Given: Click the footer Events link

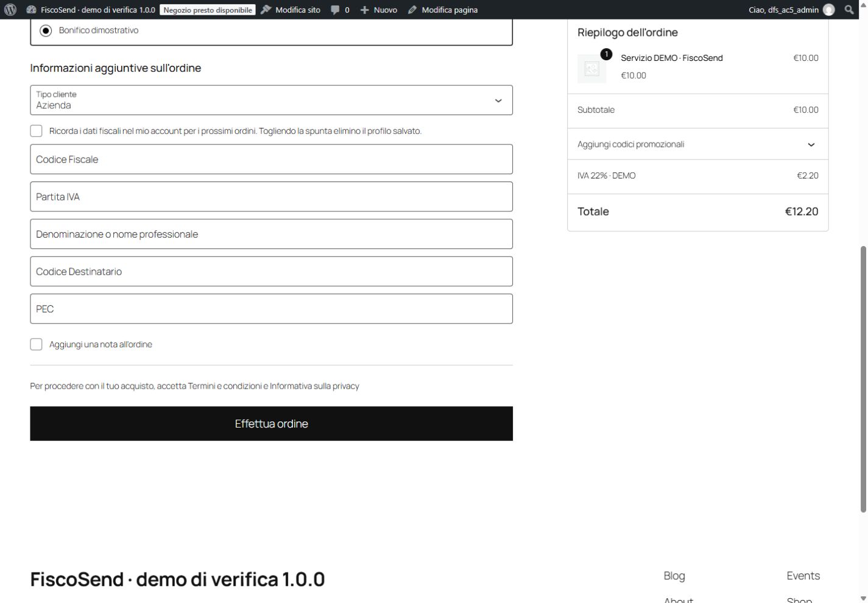Looking at the screenshot, I should [x=803, y=576].
